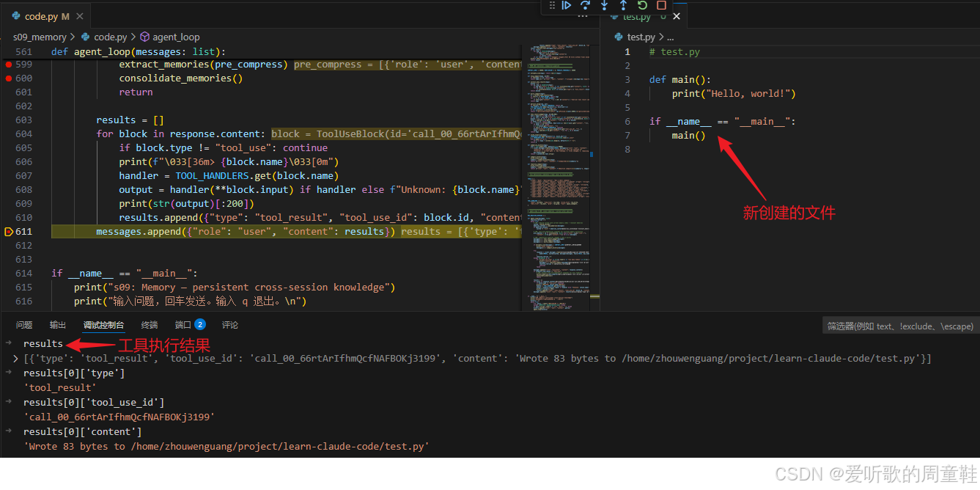Click 'print(str(output)[:200])' on line 609

[x=187, y=204]
